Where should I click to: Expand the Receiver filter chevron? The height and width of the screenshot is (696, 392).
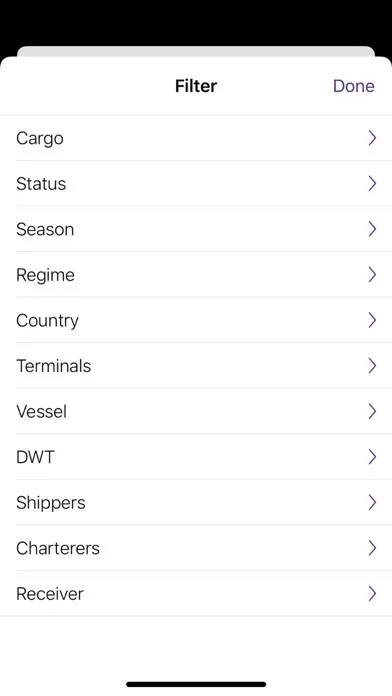pos(372,593)
